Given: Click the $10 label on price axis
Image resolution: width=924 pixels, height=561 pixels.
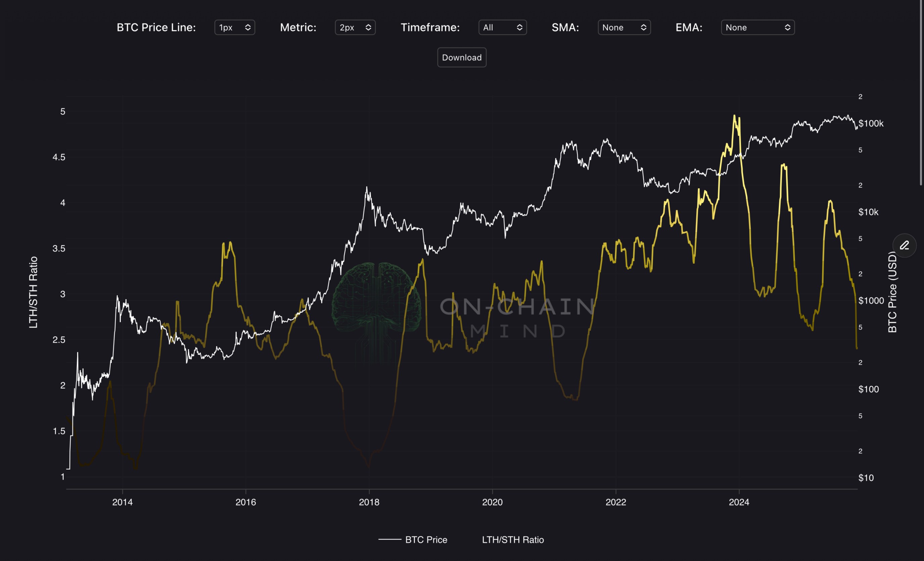Looking at the screenshot, I should tap(866, 478).
